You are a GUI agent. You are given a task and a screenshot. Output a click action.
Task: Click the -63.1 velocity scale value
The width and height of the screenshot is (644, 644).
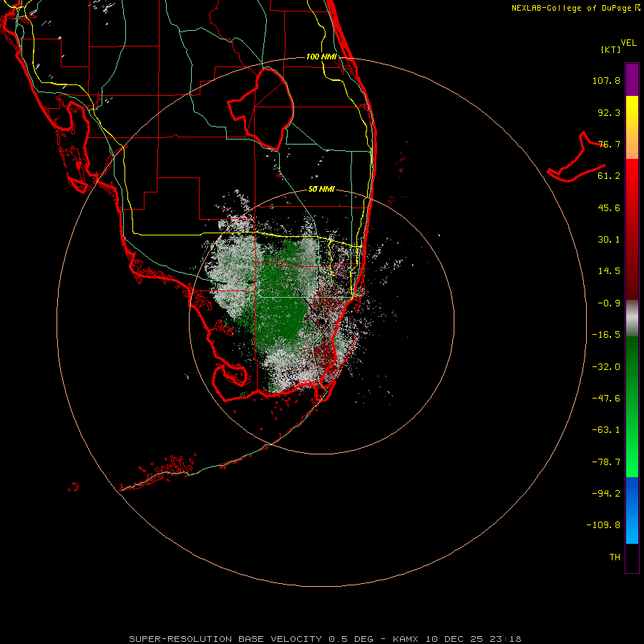[606, 430]
